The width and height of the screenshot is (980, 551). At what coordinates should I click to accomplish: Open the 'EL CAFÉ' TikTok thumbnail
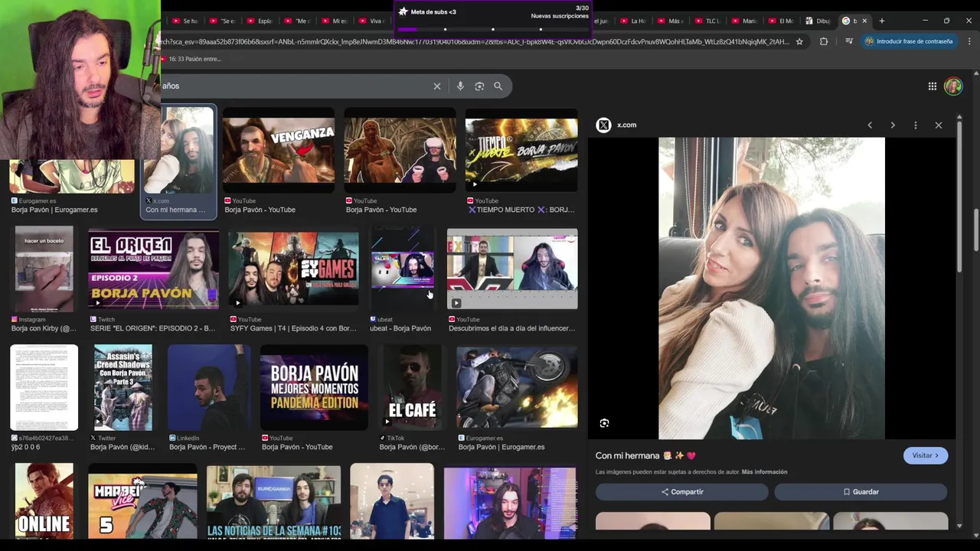pyautogui.click(x=412, y=388)
